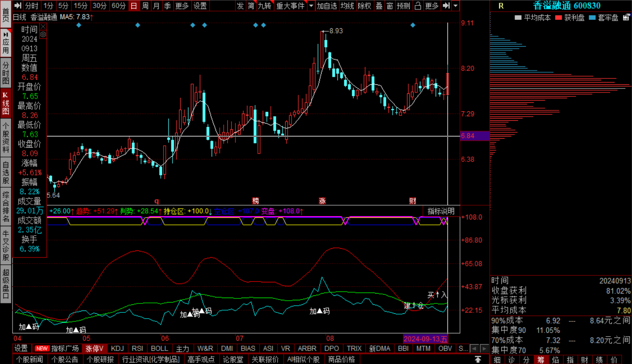Click the 获利盘 red legend swatch
The height and width of the screenshot is (364, 632).
[x=559, y=18]
